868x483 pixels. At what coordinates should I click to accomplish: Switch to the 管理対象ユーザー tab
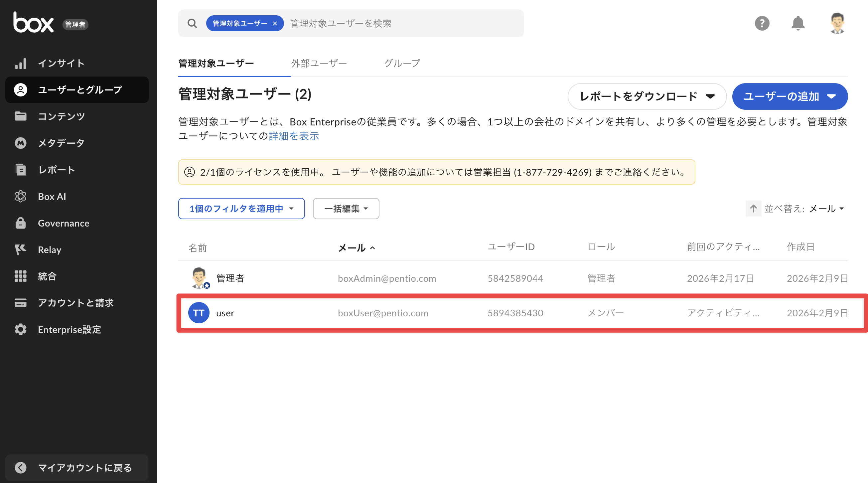[x=216, y=63]
